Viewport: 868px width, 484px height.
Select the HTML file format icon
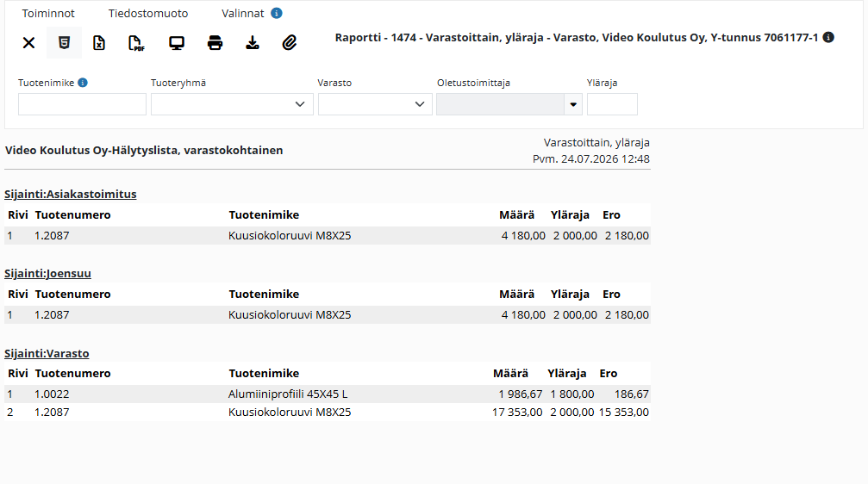64,42
